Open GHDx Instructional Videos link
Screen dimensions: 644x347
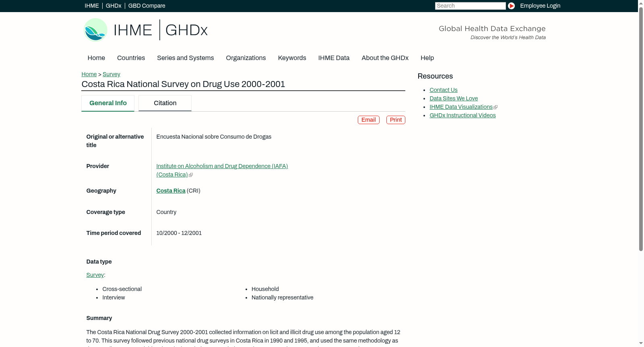pyautogui.click(x=462, y=115)
